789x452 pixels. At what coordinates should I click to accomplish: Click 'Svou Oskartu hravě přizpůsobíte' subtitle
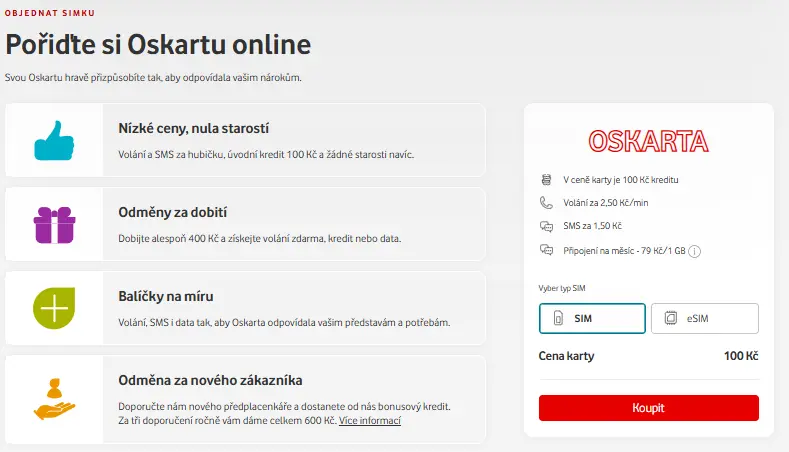pyautogui.click(x=153, y=78)
